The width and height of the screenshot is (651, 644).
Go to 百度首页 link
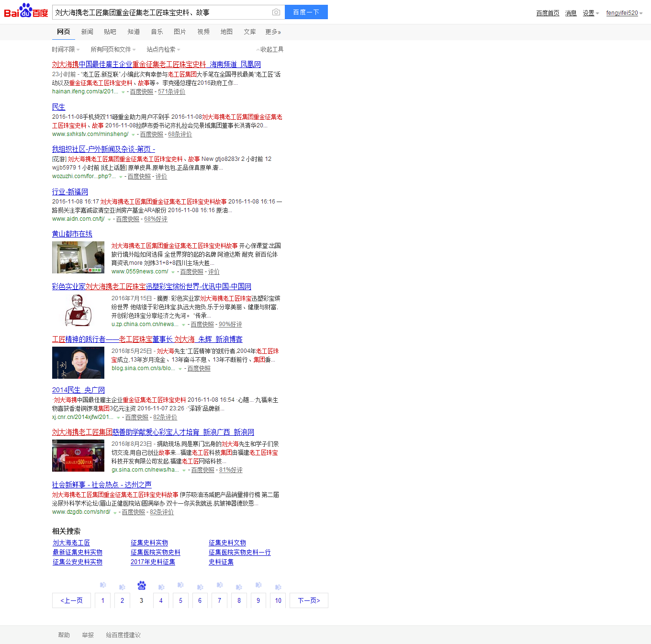pyautogui.click(x=548, y=13)
